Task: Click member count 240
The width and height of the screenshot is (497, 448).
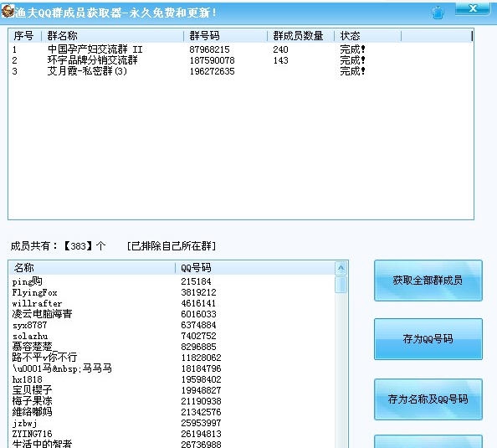Action: (280, 49)
